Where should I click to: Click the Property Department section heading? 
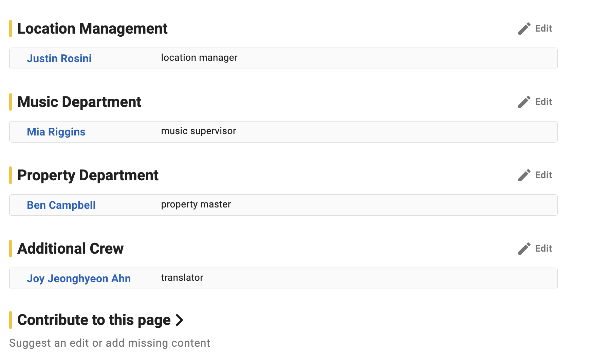pyautogui.click(x=88, y=175)
